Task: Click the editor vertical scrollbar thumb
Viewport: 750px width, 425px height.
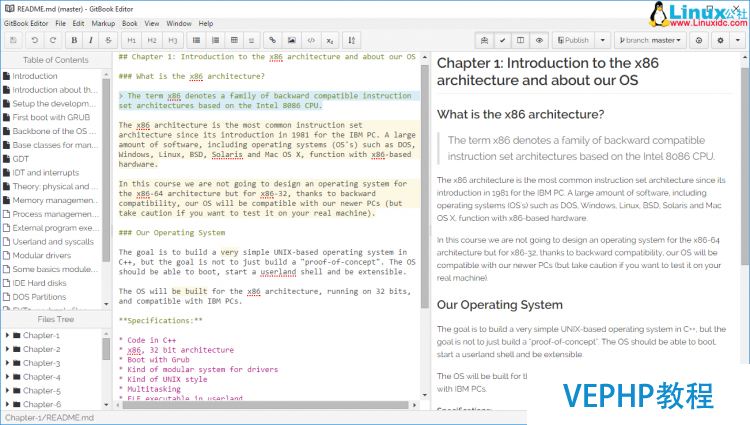Action: (425, 186)
